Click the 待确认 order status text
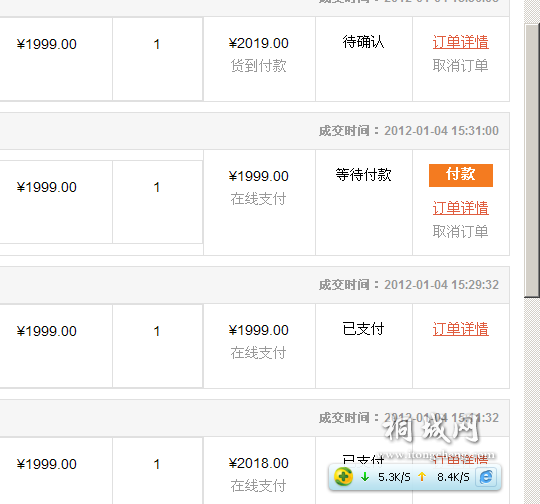Screen dimensions: 540x504 pyautogui.click(x=363, y=42)
